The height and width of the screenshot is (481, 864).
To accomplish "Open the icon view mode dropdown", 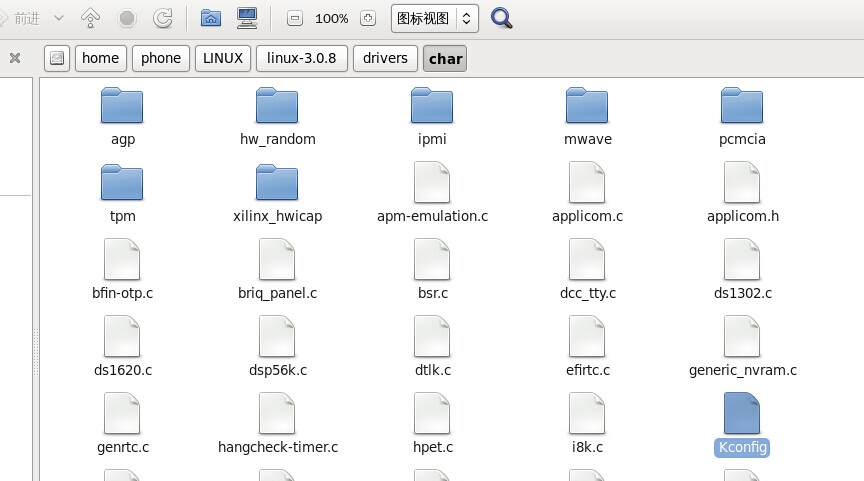I will [435, 18].
